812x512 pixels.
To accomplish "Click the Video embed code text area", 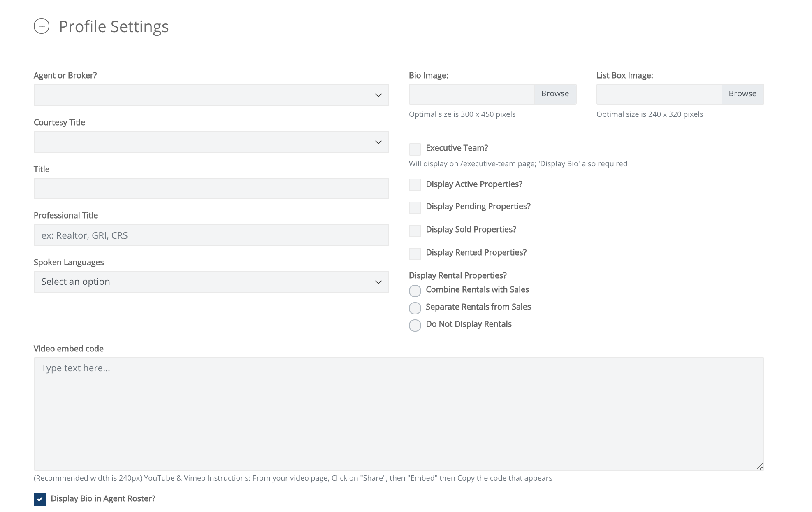I will tap(399, 414).
